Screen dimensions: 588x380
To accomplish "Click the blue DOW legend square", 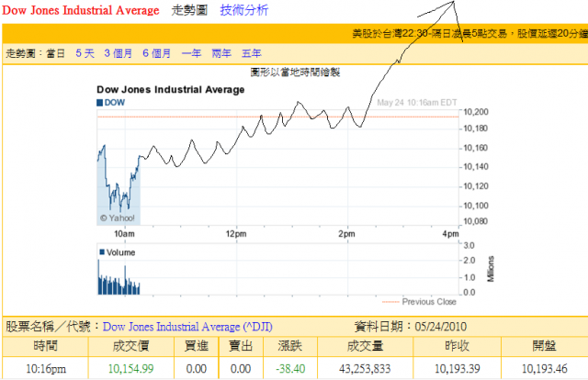I will click(99, 103).
